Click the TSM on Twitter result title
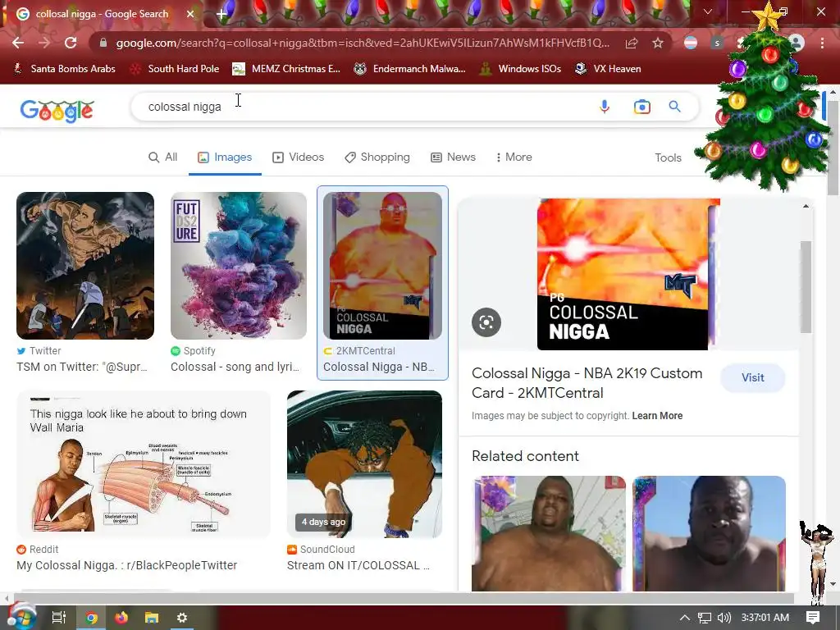The height and width of the screenshot is (630, 840). click(82, 367)
